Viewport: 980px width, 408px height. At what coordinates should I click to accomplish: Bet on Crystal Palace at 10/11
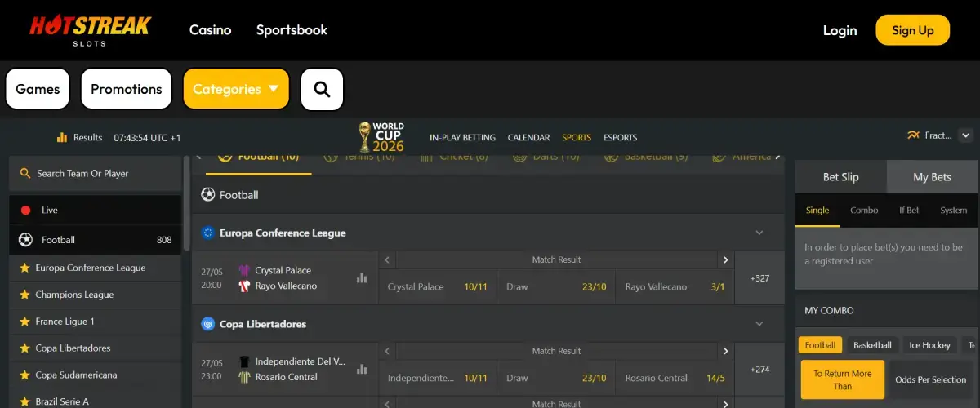pos(438,287)
